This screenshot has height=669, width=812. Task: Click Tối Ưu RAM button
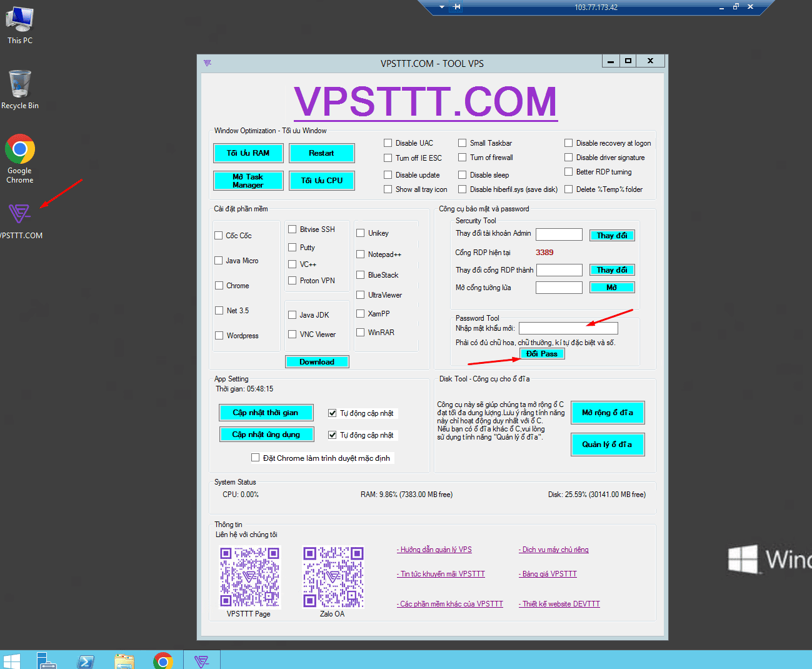click(248, 153)
